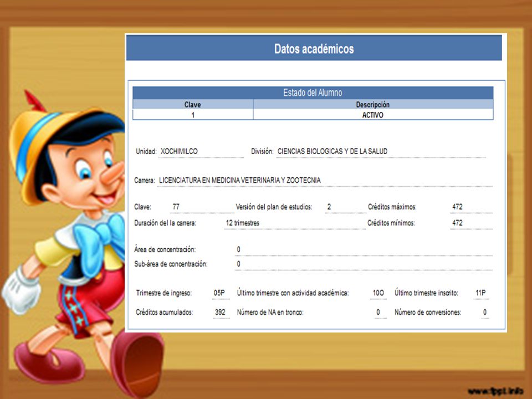Select the Número de conversiones value '0'
The width and height of the screenshot is (532, 399).
point(485,312)
